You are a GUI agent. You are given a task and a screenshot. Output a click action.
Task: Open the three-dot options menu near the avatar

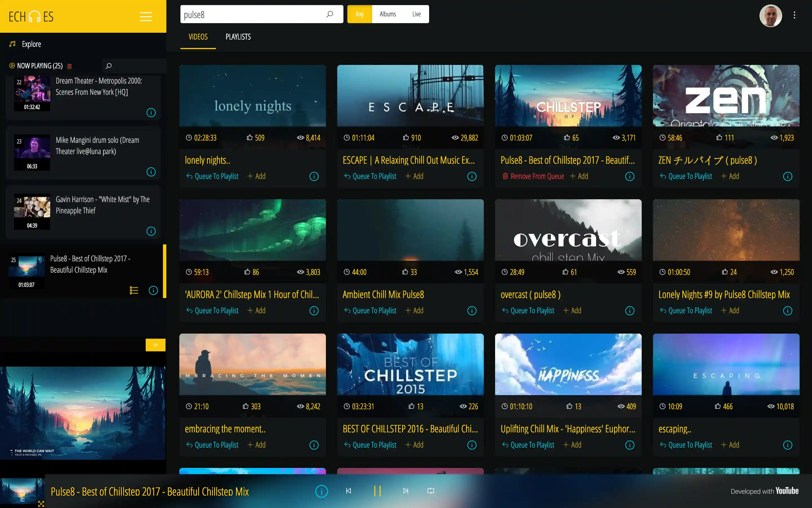pyautogui.click(x=794, y=15)
